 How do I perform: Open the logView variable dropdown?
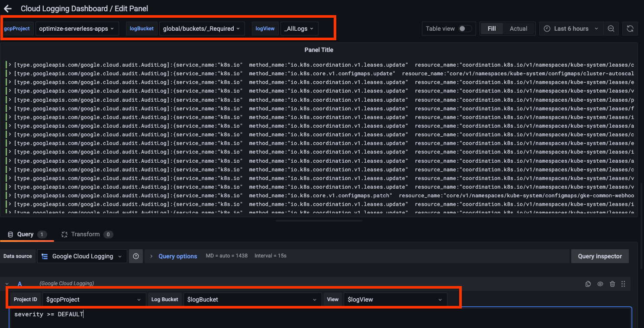click(299, 29)
